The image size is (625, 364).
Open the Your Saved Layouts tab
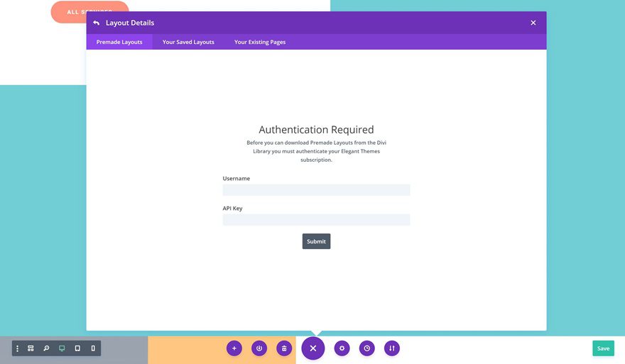pos(188,42)
